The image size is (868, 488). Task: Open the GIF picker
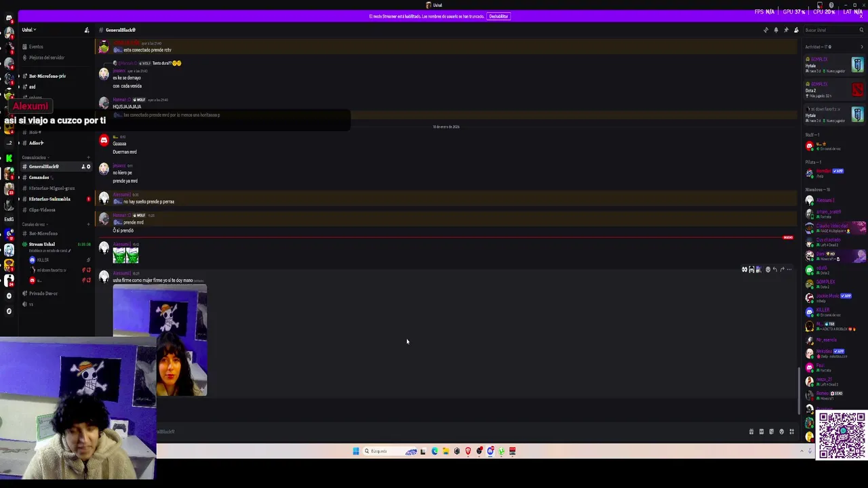click(762, 432)
